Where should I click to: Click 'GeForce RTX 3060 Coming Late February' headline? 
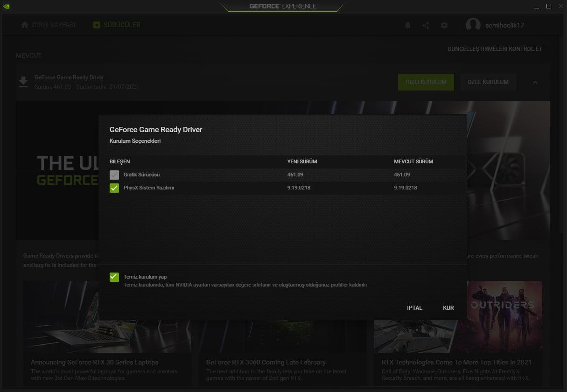coord(266,362)
